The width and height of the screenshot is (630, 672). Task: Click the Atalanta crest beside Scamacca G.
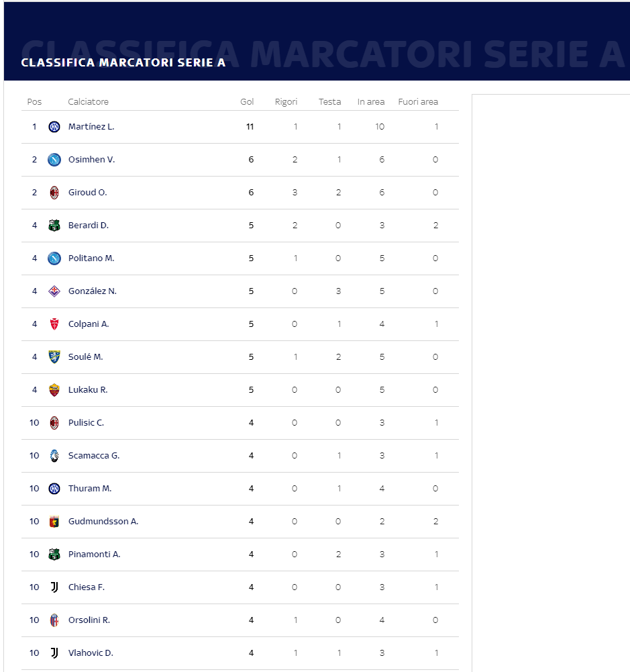(54, 456)
